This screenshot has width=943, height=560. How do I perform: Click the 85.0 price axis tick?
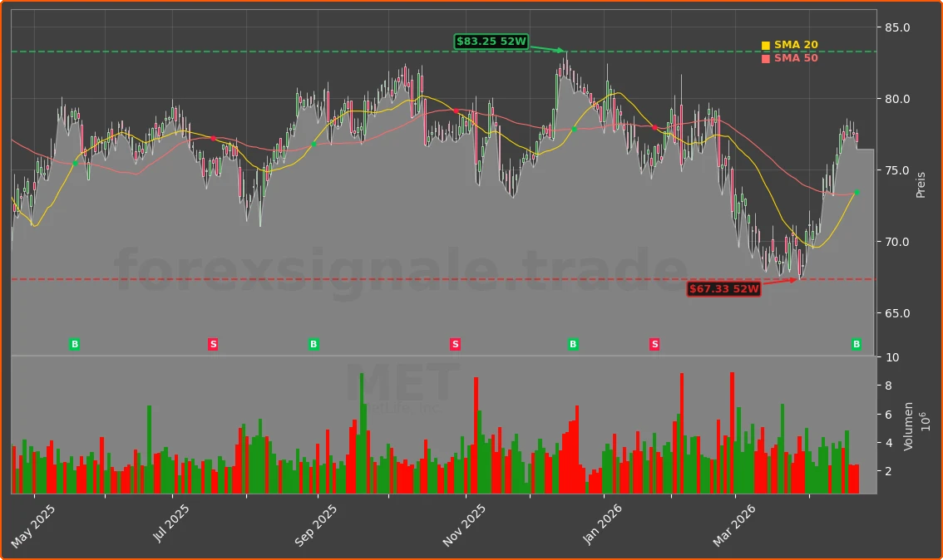(896, 27)
